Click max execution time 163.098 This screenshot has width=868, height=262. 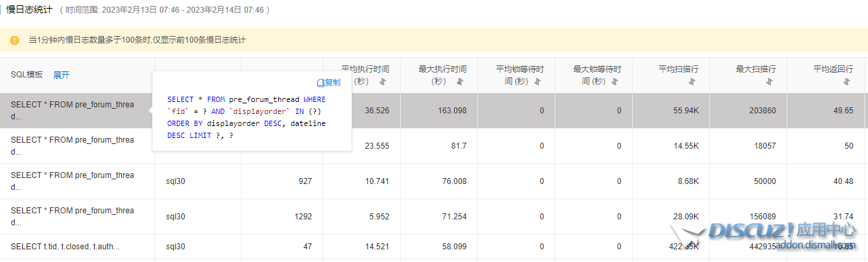(x=452, y=111)
